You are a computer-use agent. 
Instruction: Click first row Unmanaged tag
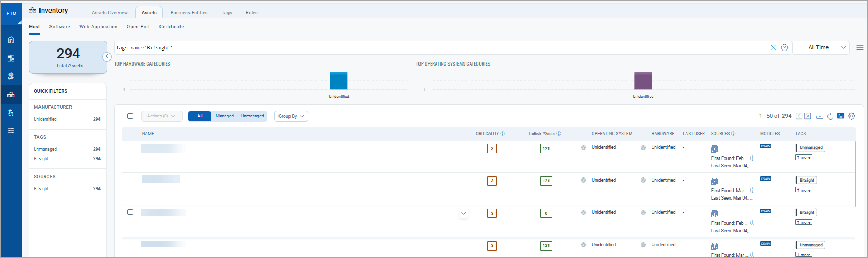tap(811, 148)
